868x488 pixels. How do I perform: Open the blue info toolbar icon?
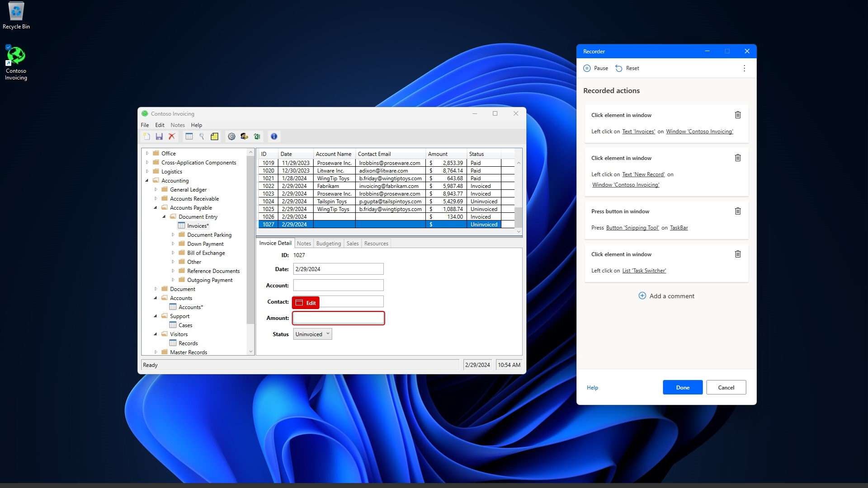274,136
